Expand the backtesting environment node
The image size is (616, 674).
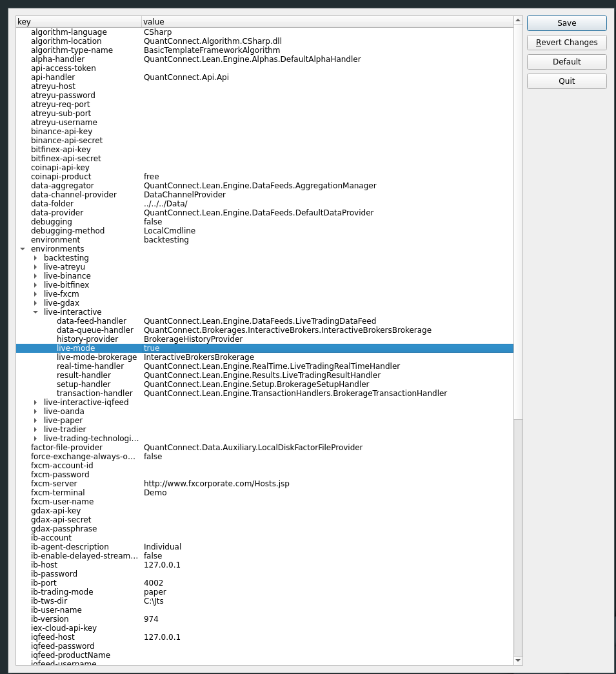tap(35, 258)
